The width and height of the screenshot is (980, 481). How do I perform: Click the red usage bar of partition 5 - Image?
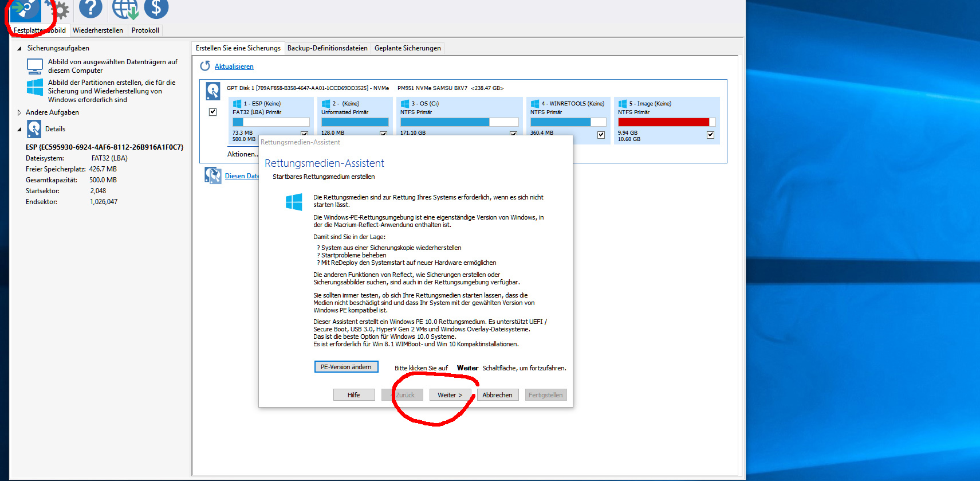pyautogui.click(x=667, y=122)
